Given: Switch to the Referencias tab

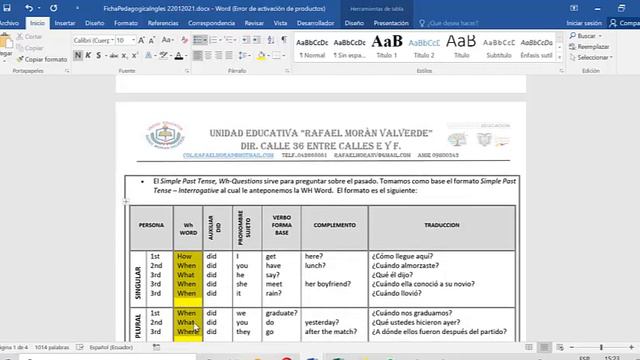Looking at the screenshot, I should (x=163, y=23).
